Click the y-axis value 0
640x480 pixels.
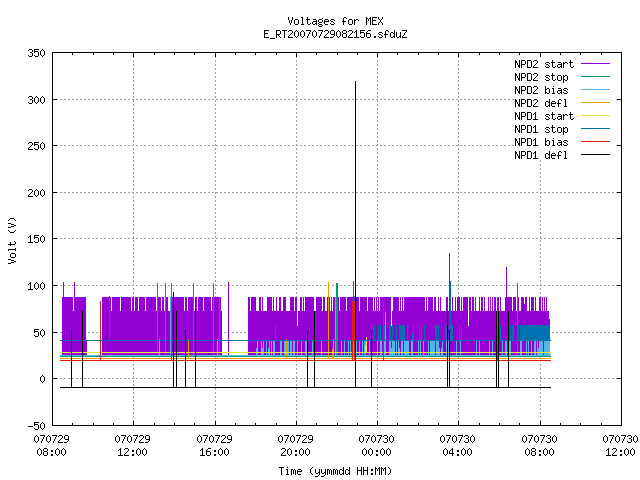pyautogui.click(x=42, y=379)
